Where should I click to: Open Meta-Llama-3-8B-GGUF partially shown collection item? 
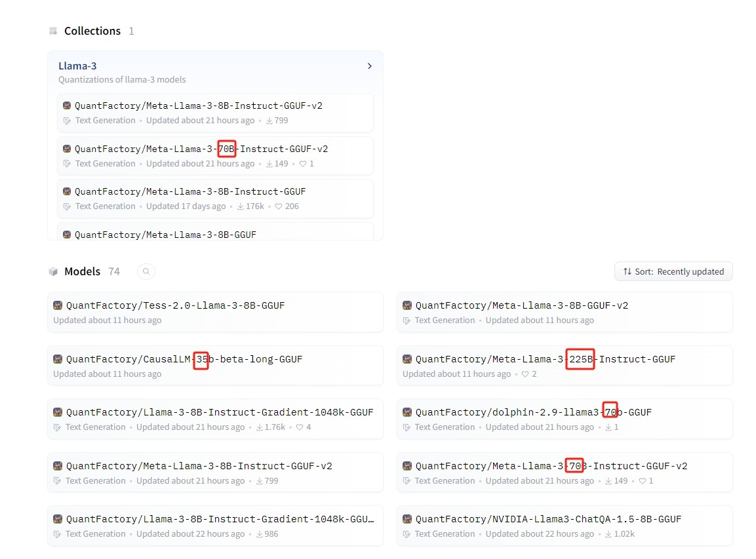[x=215, y=232]
